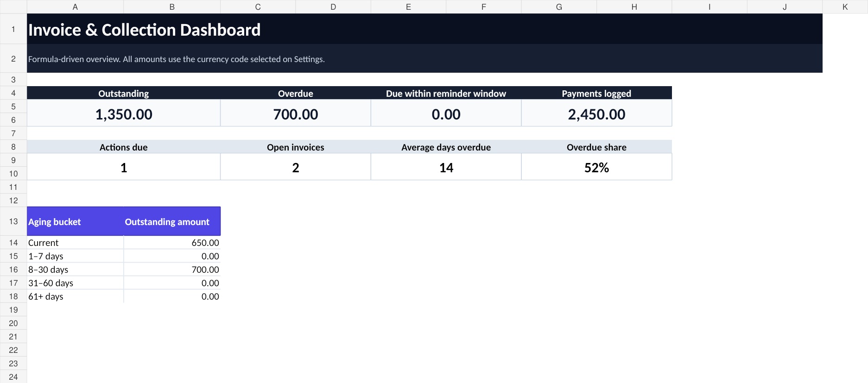Click the 2,450.00 payments value
The height and width of the screenshot is (383, 868).
(x=596, y=113)
